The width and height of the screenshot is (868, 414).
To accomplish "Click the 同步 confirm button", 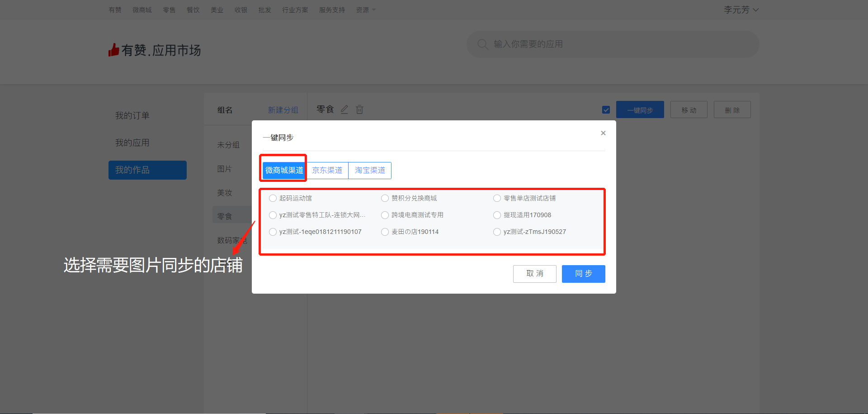I will click(583, 274).
